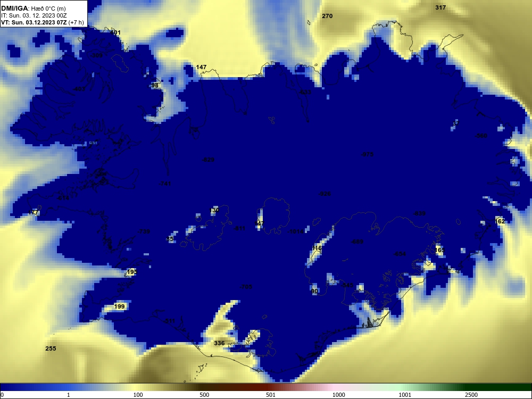The width and height of the screenshot is (532, 399).
Task: Click the map value '-633'
Action: tap(305, 92)
